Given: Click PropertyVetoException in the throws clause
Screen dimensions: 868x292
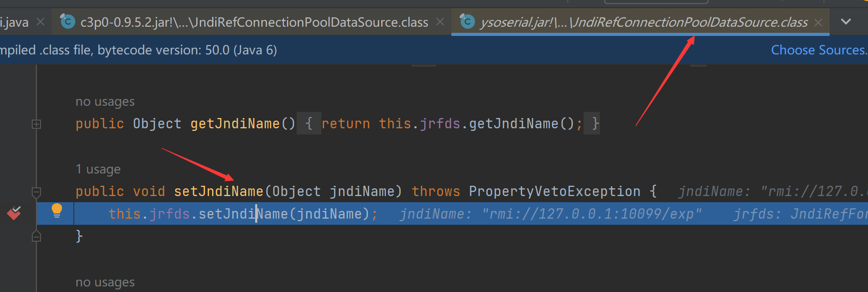Looking at the screenshot, I should [554, 191].
